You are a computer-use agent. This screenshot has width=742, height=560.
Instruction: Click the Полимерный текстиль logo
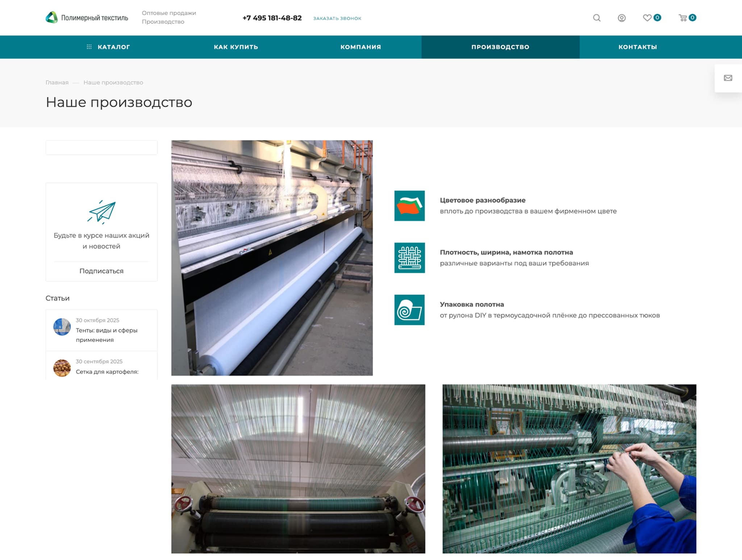[x=87, y=17]
